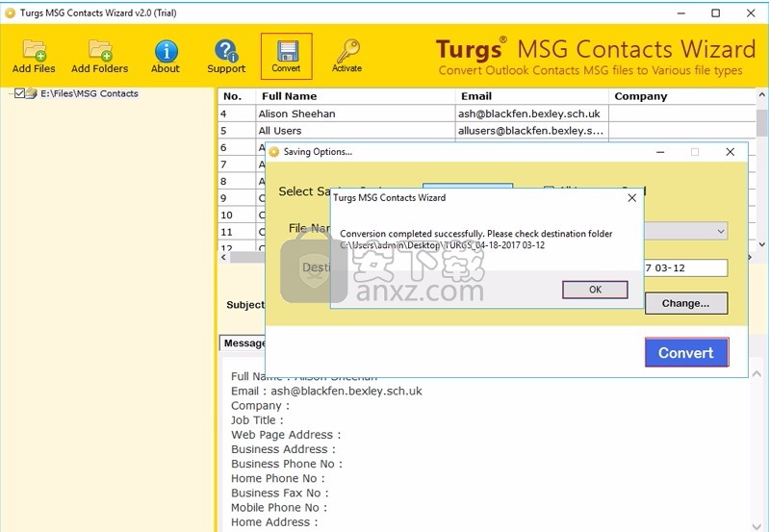Click the Business Phone No line in preview

[x=287, y=464]
